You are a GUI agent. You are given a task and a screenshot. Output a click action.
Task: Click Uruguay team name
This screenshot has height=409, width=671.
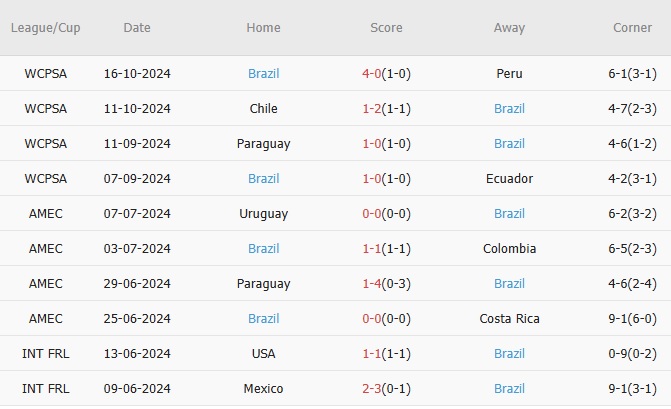[x=264, y=214]
